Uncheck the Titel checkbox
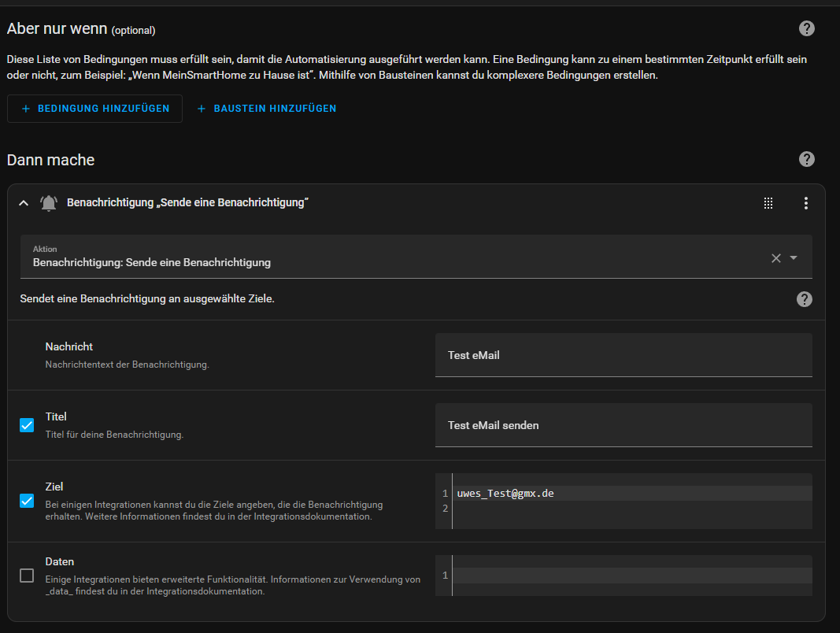The image size is (840, 633). (x=27, y=425)
